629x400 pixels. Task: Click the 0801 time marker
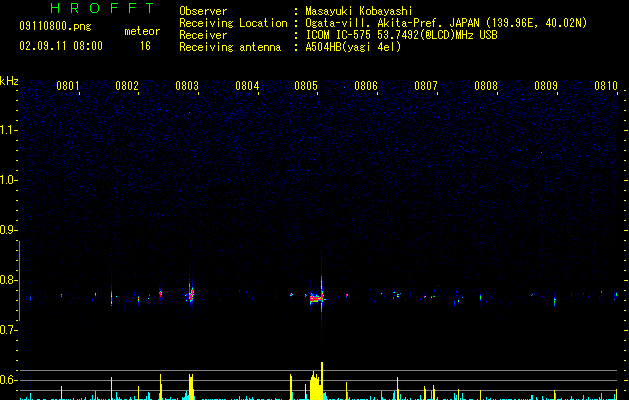68,86
